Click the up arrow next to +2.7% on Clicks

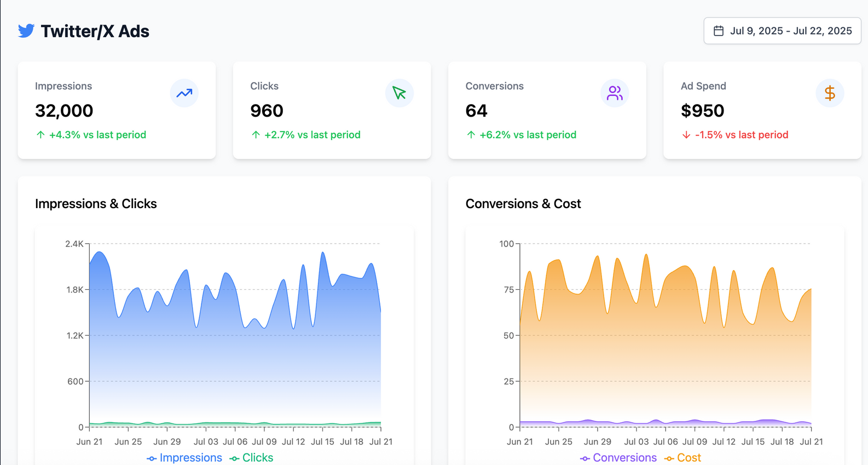pos(256,135)
